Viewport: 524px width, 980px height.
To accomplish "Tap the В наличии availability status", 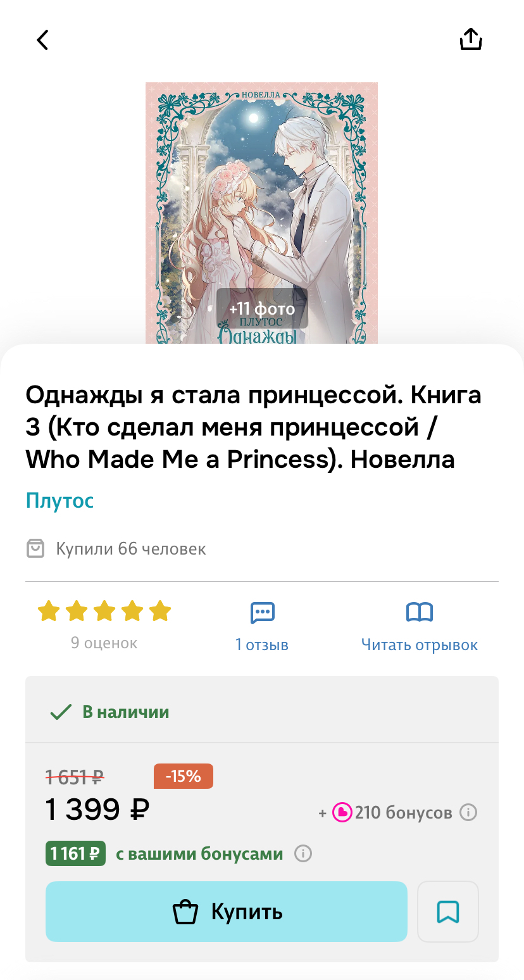I will [109, 712].
